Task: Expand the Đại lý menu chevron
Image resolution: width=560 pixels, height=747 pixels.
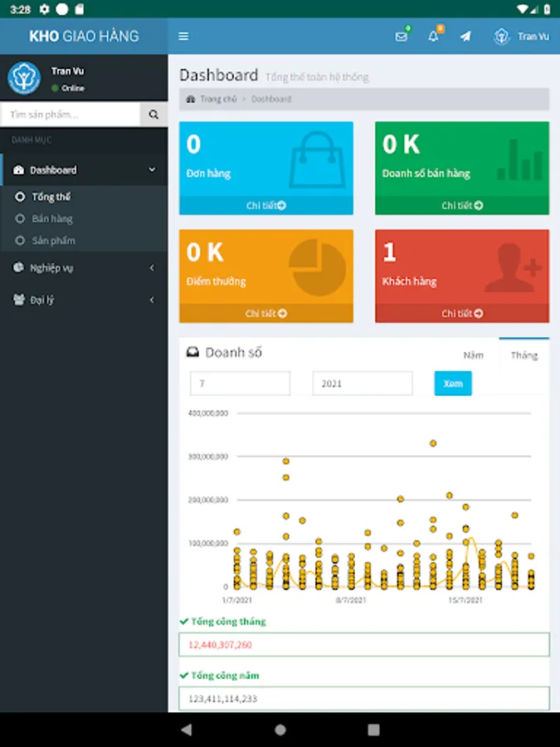Action: [152, 300]
